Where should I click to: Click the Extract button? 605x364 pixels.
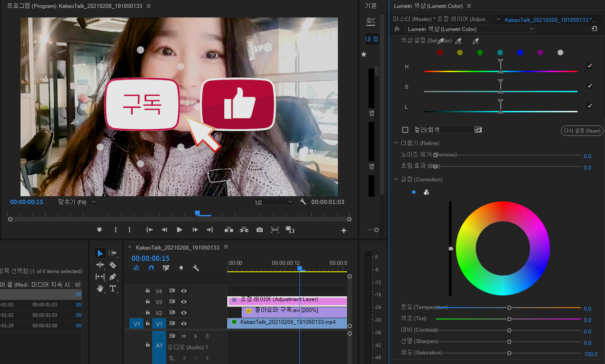point(244,230)
